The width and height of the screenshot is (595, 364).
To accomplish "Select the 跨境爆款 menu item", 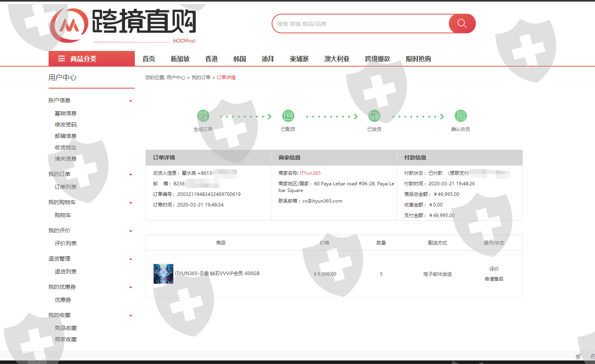I will point(377,59).
